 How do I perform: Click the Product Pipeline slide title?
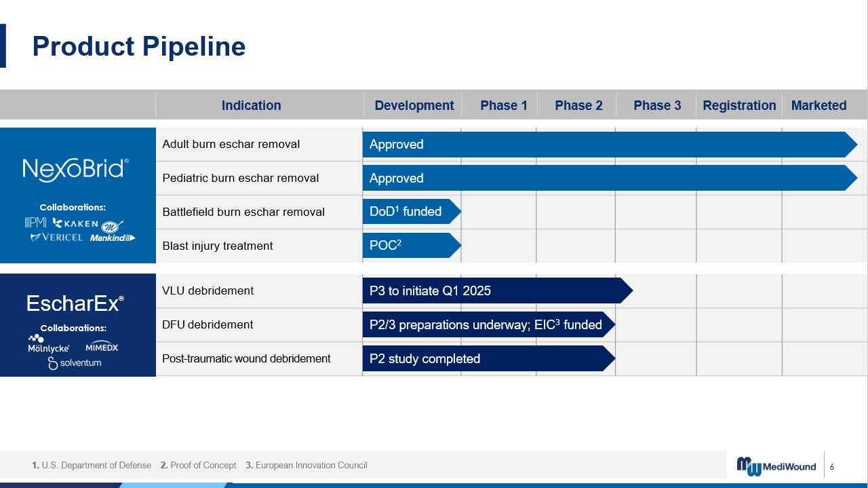tap(139, 46)
